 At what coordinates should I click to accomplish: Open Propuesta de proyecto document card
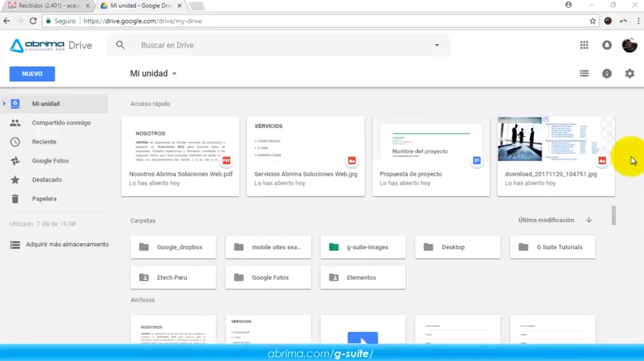pos(431,157)
